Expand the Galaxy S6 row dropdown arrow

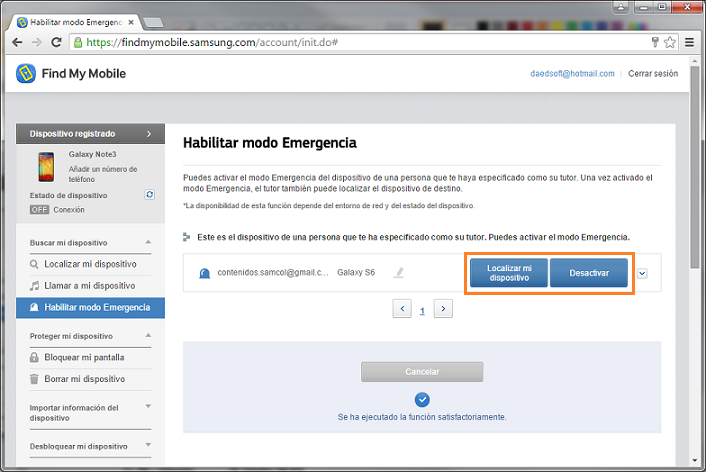pos(643,273)
